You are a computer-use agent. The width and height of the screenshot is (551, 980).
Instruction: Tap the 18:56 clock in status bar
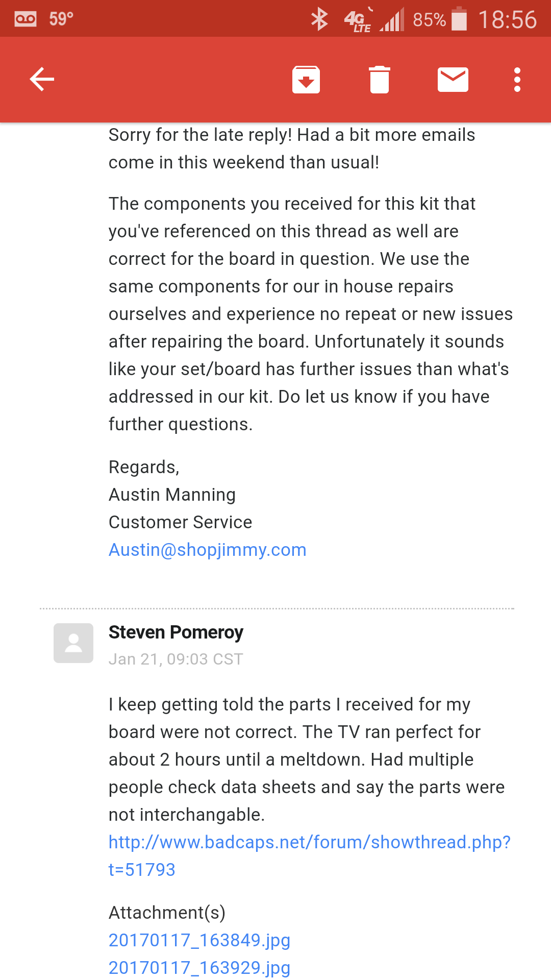coord(507,19)
